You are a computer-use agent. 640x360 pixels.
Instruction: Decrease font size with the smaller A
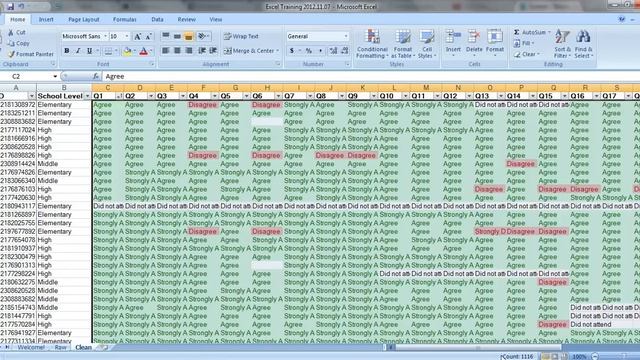tap(149, 37)
